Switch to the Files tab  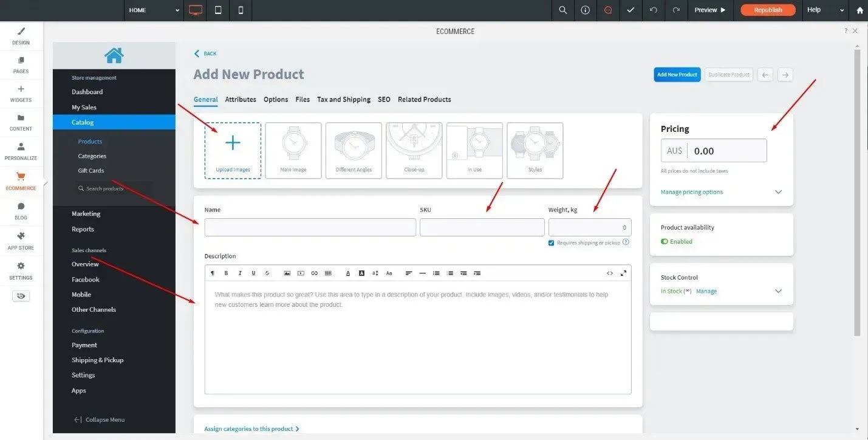click(x=302, y=100)
